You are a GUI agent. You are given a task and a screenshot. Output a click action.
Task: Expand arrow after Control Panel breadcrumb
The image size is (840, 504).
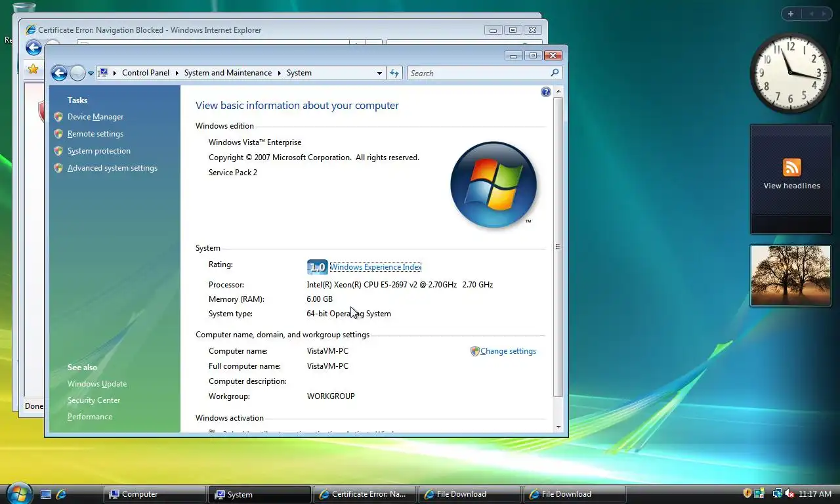pos(177,73)
